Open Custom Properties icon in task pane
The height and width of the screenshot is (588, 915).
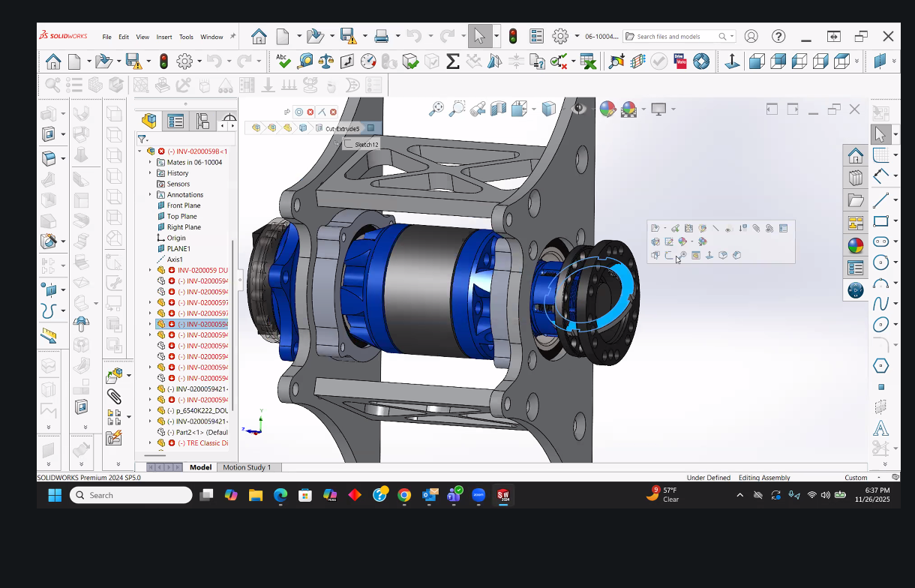point(856,268)
